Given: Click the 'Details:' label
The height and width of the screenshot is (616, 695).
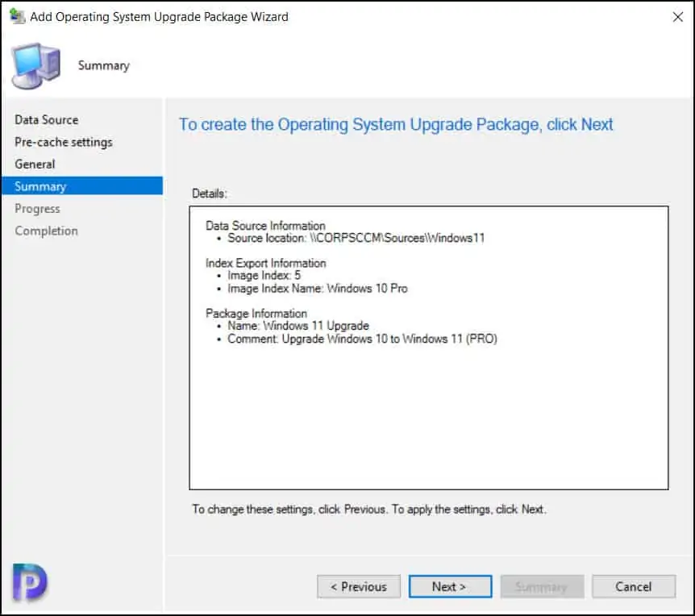Looking at the screenshot, I should (x=210, y=194).
